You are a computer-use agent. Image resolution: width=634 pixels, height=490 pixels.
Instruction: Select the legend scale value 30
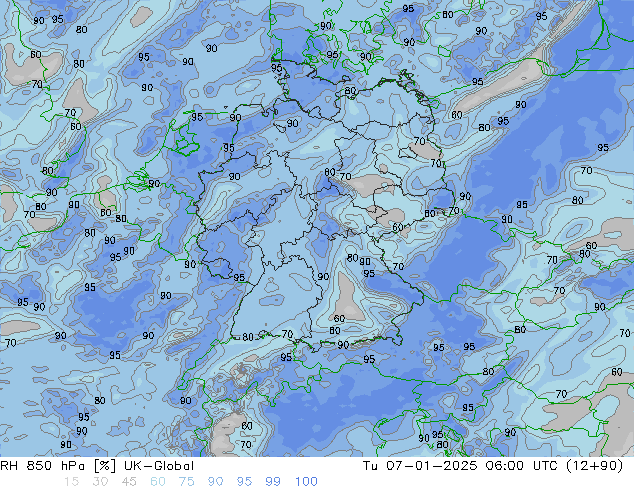click(x=100, y=482)
